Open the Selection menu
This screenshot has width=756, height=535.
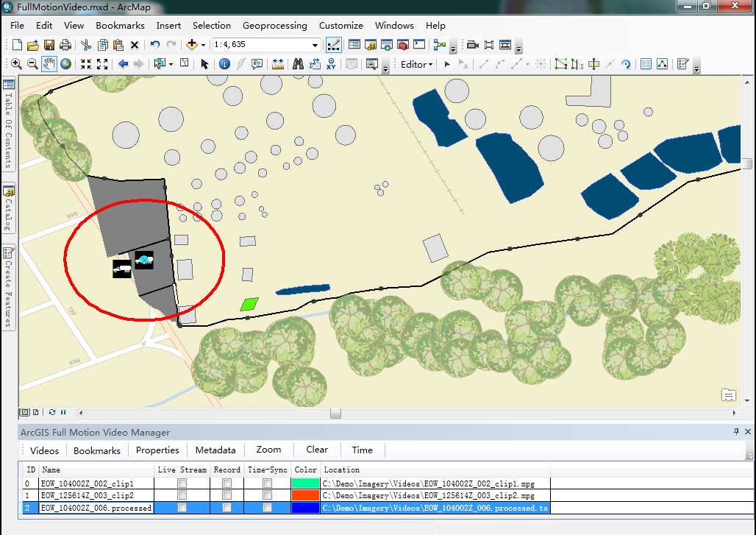pos(212,26)
